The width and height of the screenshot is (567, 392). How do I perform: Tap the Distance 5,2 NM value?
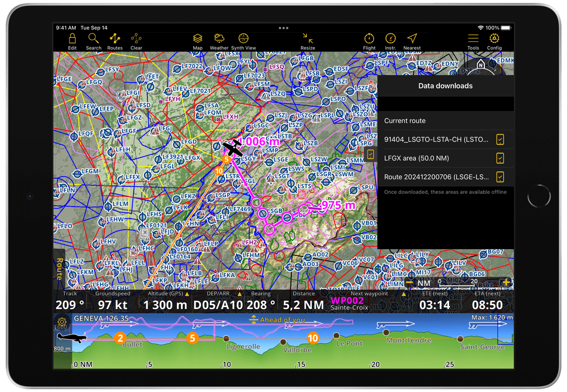[303, 305]
